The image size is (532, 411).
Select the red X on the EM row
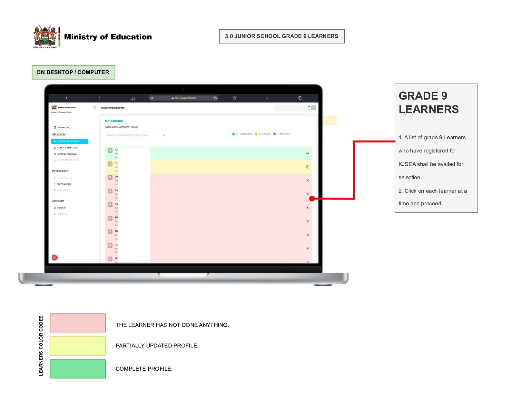click(308, 221)
